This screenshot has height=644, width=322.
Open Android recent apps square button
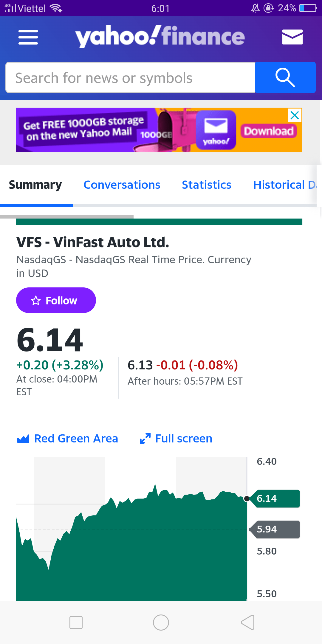76,623
